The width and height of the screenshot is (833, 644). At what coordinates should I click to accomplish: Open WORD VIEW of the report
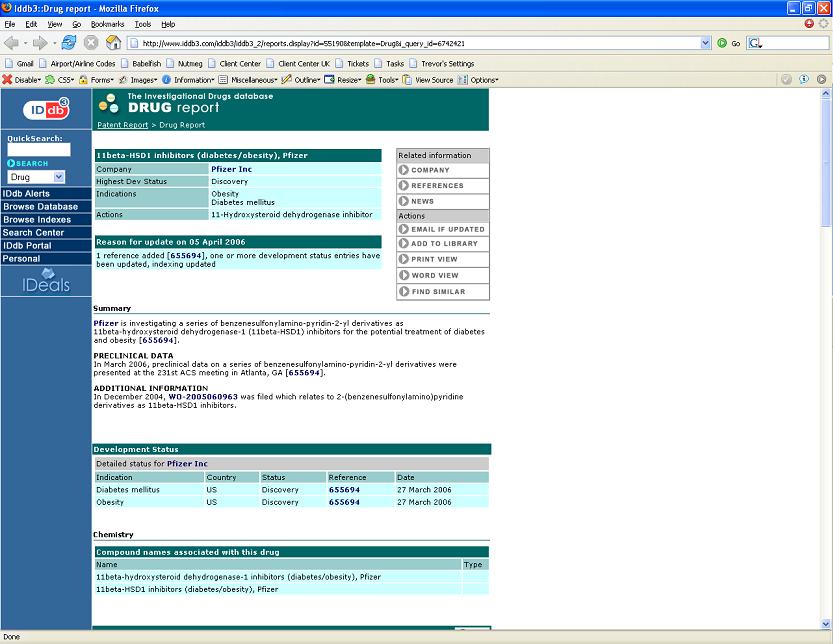point(443,275)
